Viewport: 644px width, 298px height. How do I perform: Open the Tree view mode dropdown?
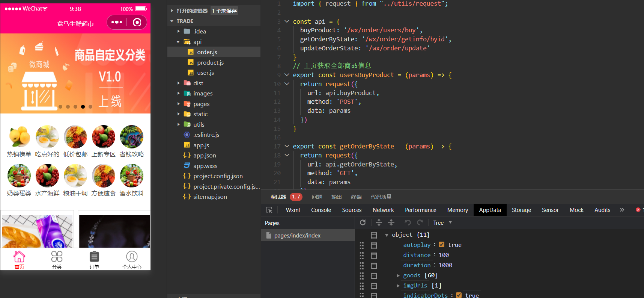[x=442, y=222]
